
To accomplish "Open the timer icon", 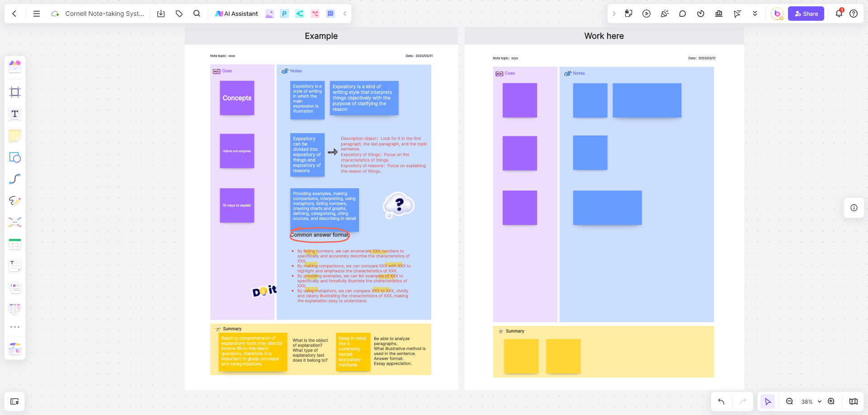I will [701, 14].
